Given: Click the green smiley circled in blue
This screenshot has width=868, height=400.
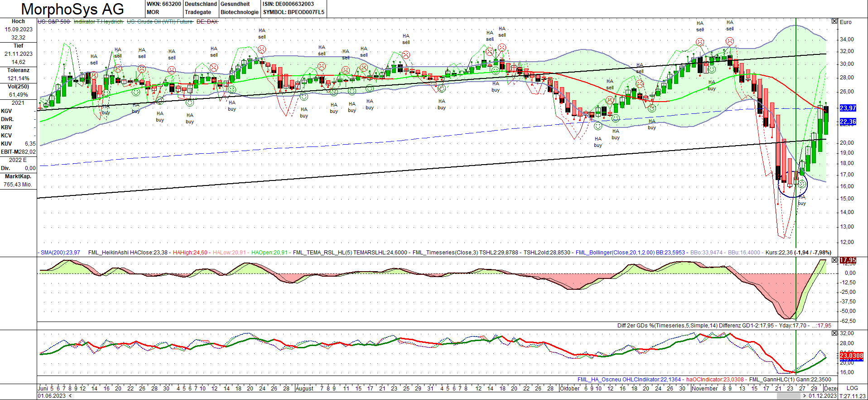Looking at the screenshot, I should point(802,184).
